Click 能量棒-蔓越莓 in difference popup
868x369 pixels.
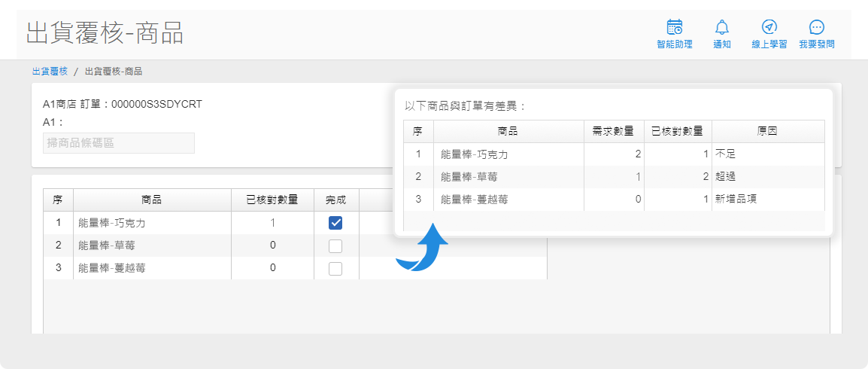click(x=475, y=200)
